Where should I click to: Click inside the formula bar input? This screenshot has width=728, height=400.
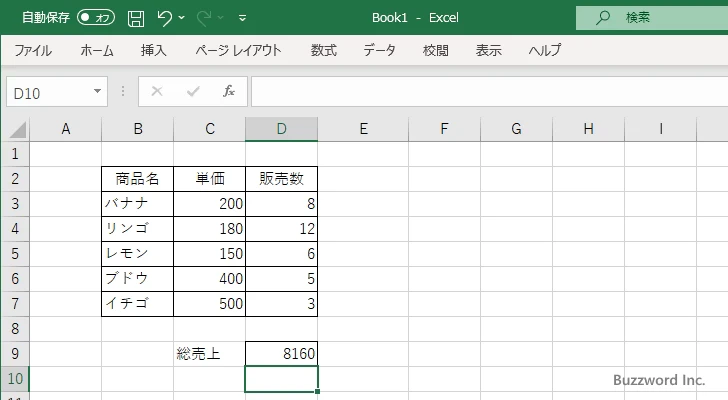tap(489, 92)
